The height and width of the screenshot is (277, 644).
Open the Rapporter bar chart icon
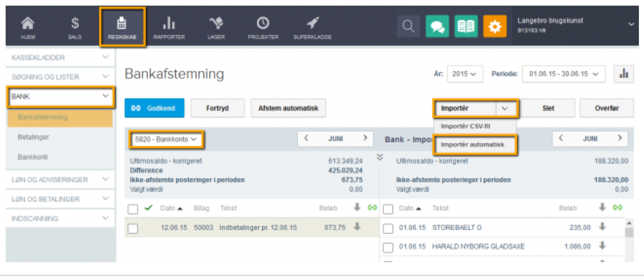pyautogui.click(x=169, y=24)
